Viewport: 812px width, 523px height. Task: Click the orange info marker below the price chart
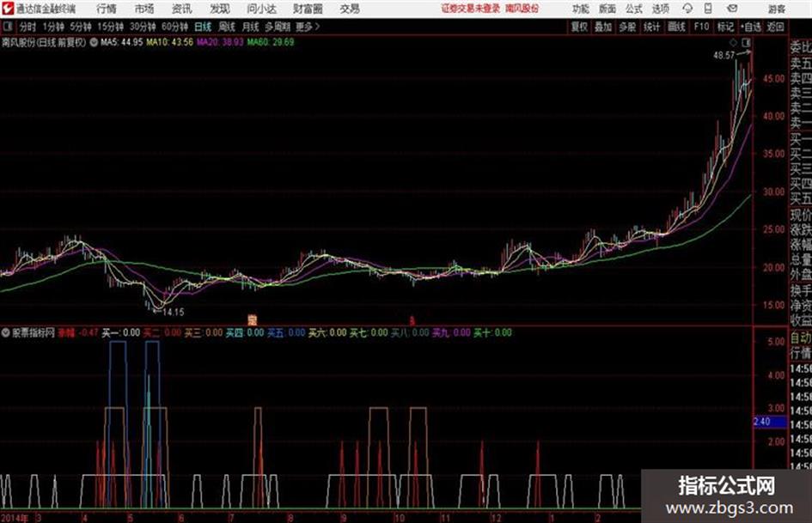(253, 319)
